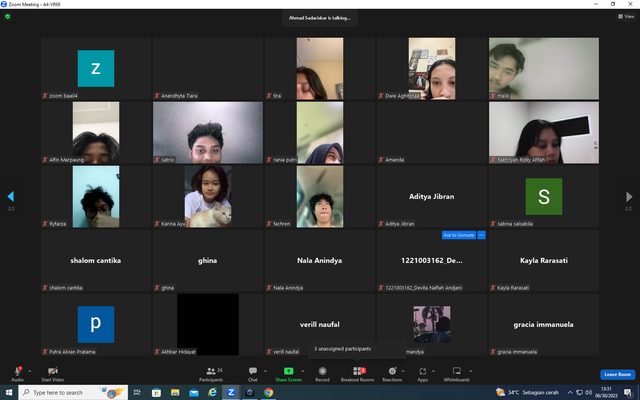The width and height of the screenshot is (640, 400).
Task: Click gracia immanuela name tile
Action: (x=544, y=324)
